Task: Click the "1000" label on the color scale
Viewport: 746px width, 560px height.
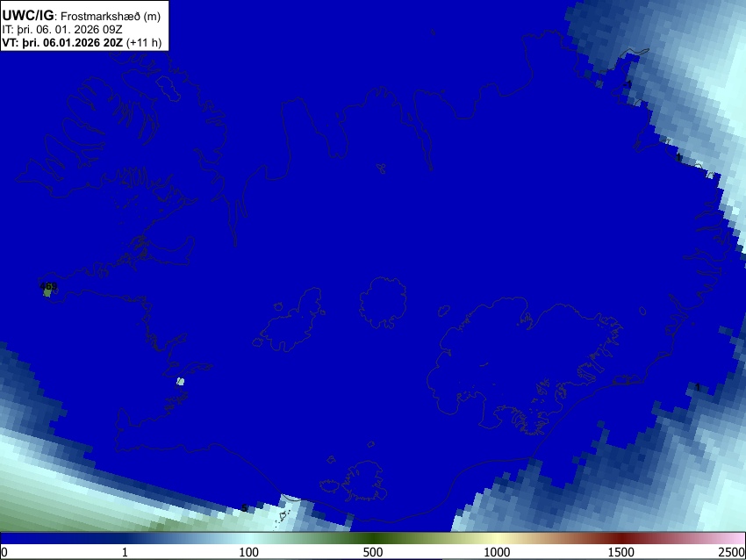Action: point(497,552)
